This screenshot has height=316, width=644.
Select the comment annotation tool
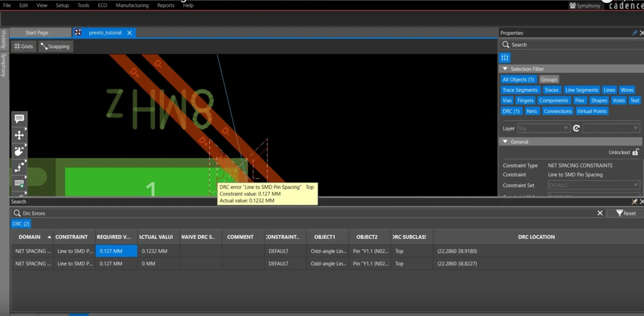coord(19,119)
